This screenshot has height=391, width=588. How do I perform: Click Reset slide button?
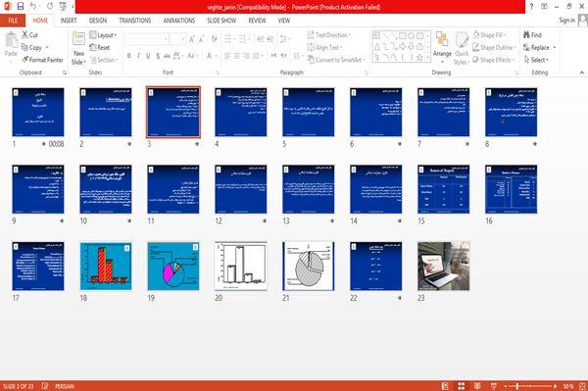point(100,48)
